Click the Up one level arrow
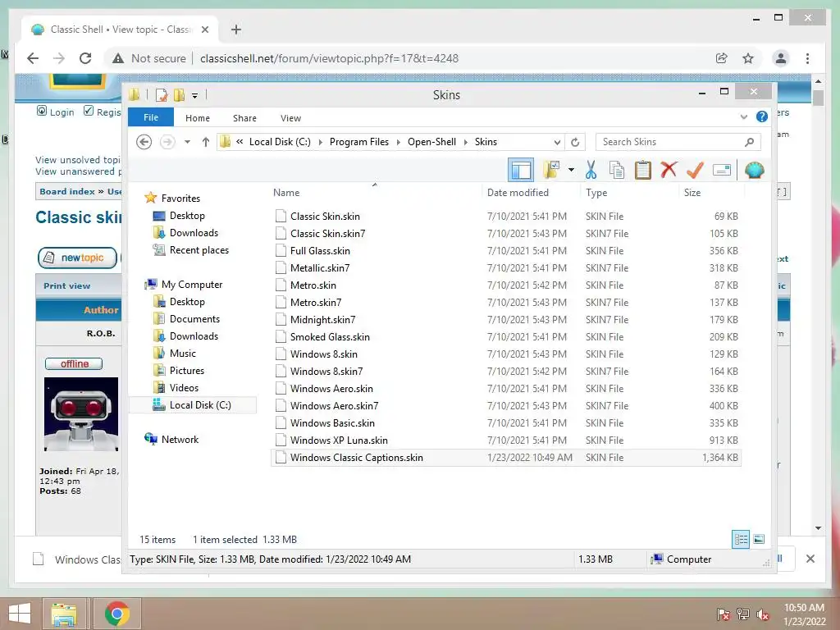Image resolution: width=840 pixels, height=630 pixels. (206, 142)
